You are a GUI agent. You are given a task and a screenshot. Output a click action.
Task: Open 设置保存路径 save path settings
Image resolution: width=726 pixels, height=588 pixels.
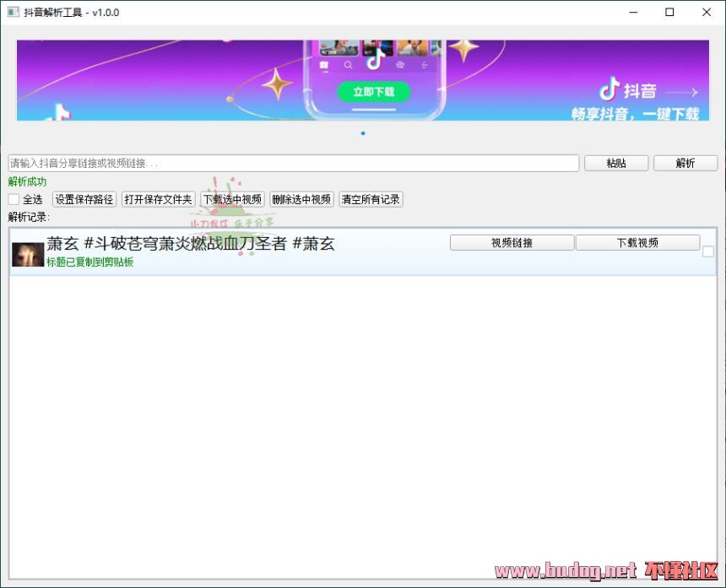coord(84,199)
